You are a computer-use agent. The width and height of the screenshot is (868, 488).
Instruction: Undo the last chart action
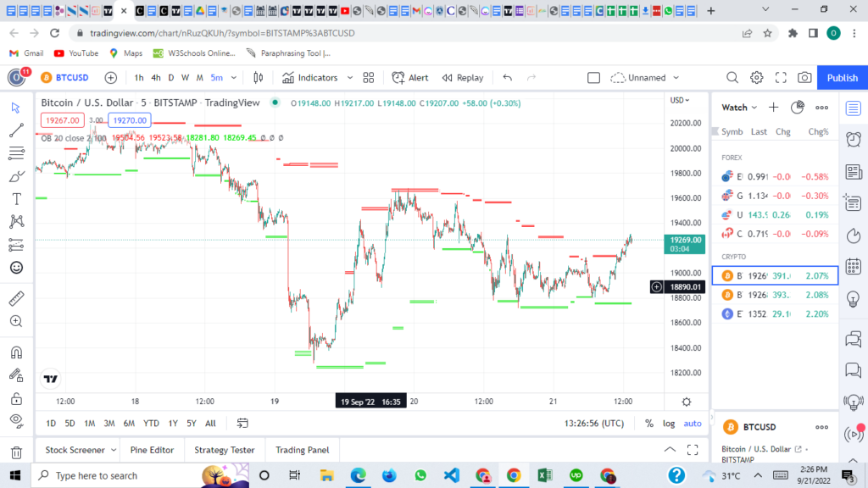coord(507,78)
